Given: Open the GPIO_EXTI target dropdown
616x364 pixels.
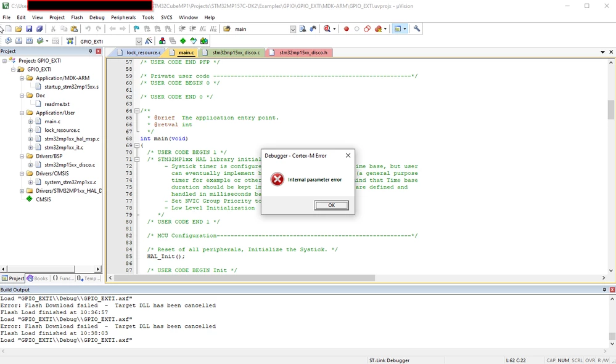Looking at the screenshot, I should [139, 41].
